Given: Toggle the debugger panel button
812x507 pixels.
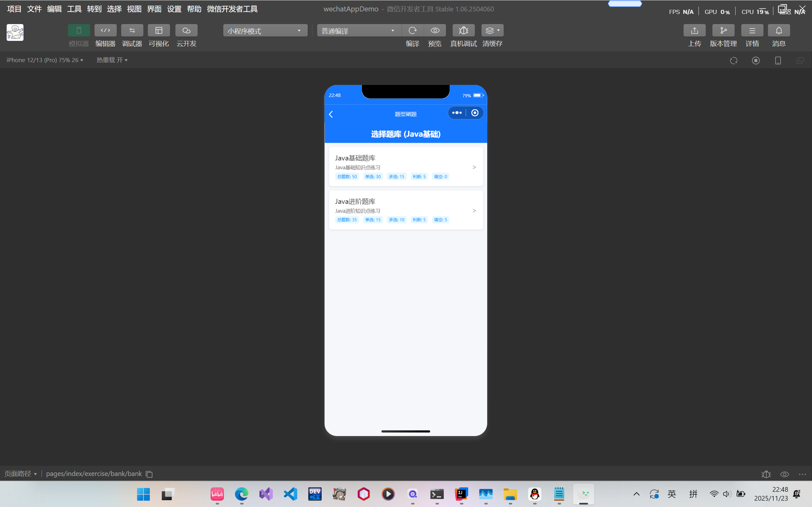Looking at the screenshot, I should click(132, 30).
